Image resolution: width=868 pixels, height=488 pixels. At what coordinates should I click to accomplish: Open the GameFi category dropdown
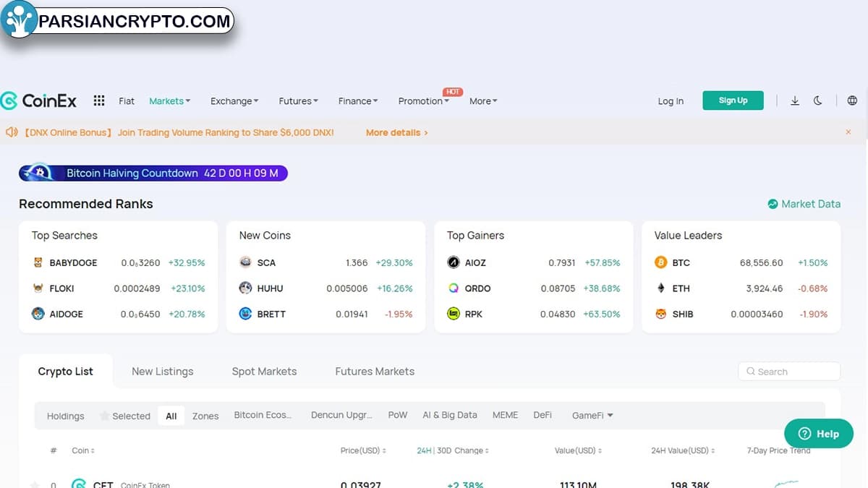[592, 415]
